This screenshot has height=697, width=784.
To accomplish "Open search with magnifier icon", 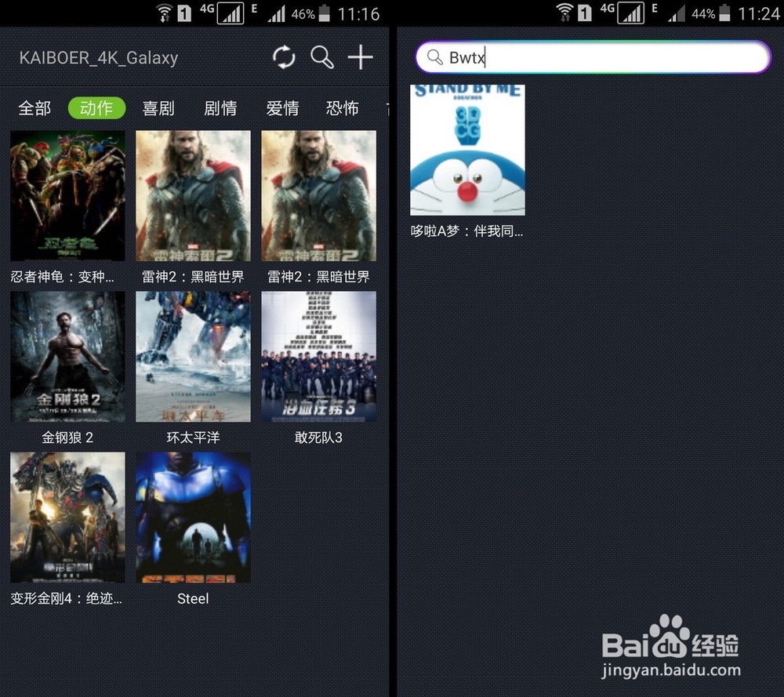I will click(x=322, y=57).
